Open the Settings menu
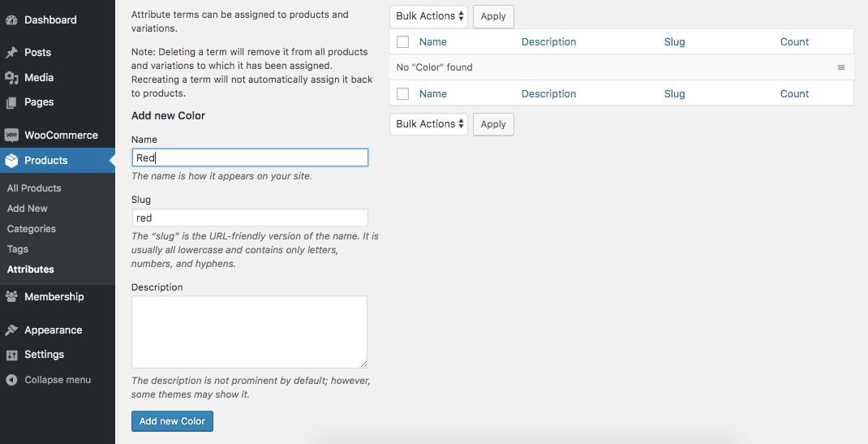 [x=45, y=355]
